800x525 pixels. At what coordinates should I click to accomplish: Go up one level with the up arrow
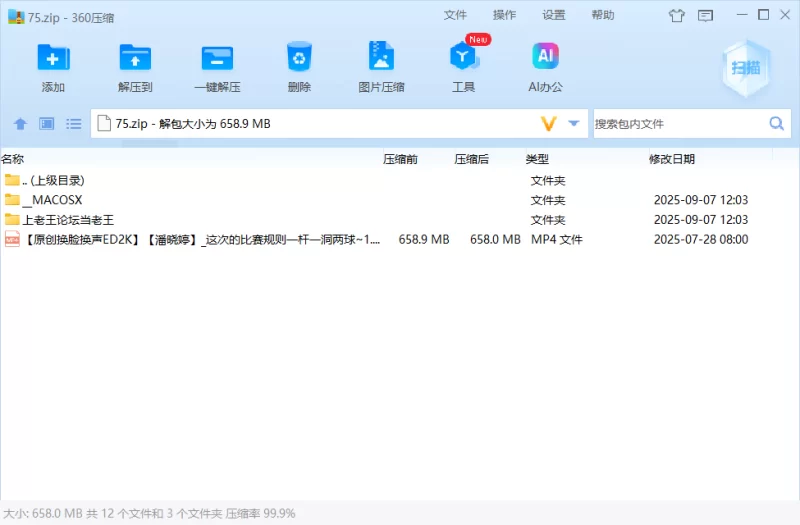20,123
